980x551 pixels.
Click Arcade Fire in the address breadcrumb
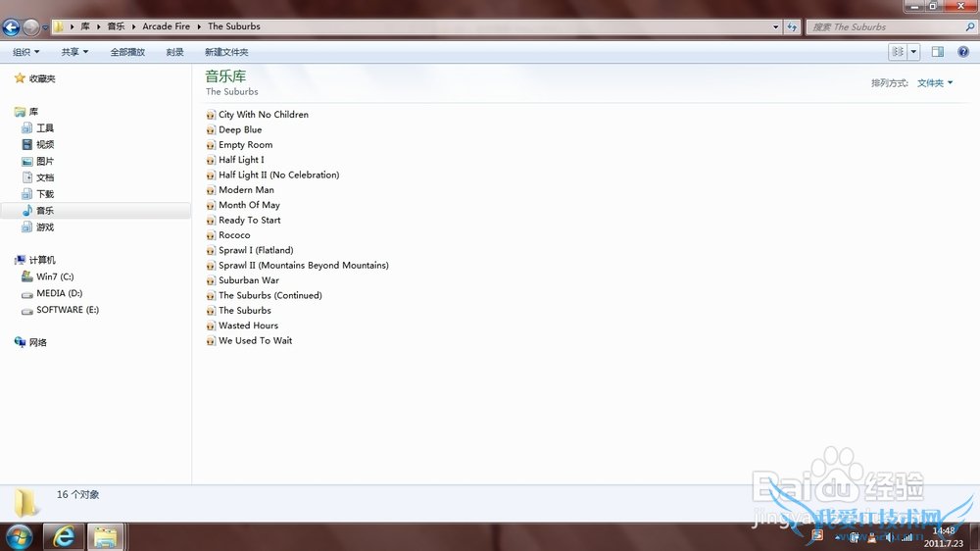(x=166, y=26)
